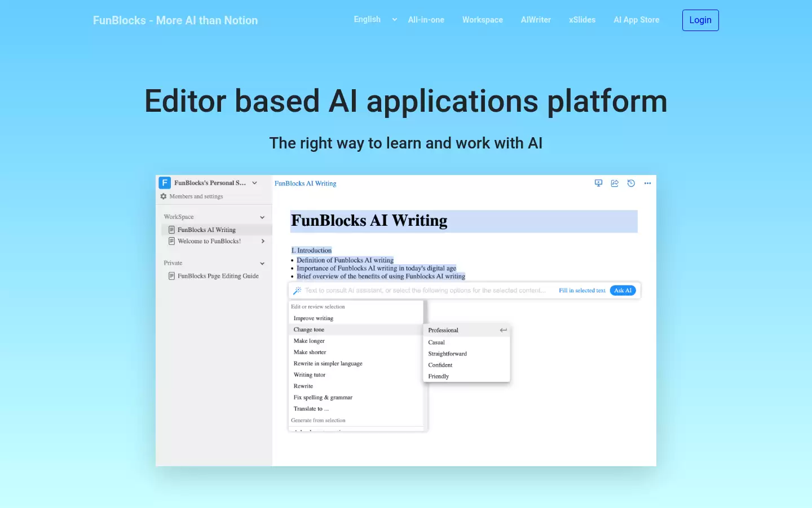Open the version history clock icon
The image size is (812, 508).
(x=631, y=183)
